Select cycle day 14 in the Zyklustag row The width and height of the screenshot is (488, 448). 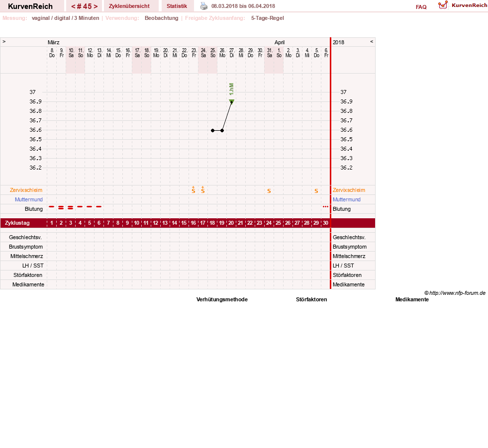(x=174, y=223)
